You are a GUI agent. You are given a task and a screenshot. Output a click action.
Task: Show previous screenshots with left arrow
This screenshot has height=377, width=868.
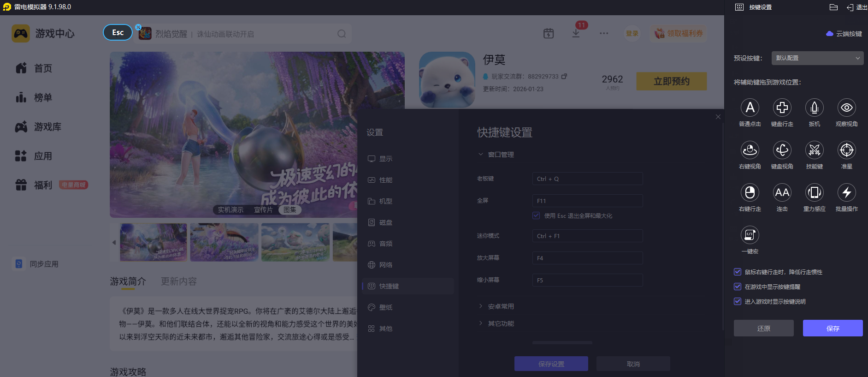(114, 242)
